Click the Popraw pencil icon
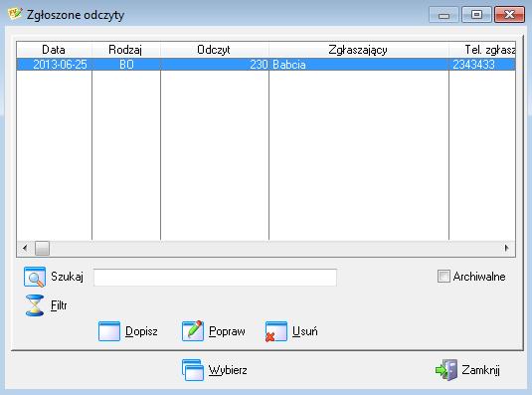 pos(193,331)
